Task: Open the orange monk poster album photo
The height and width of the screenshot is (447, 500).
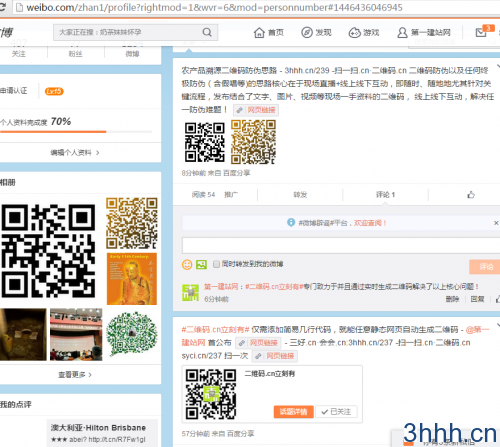Action: (x=132, y=279)
